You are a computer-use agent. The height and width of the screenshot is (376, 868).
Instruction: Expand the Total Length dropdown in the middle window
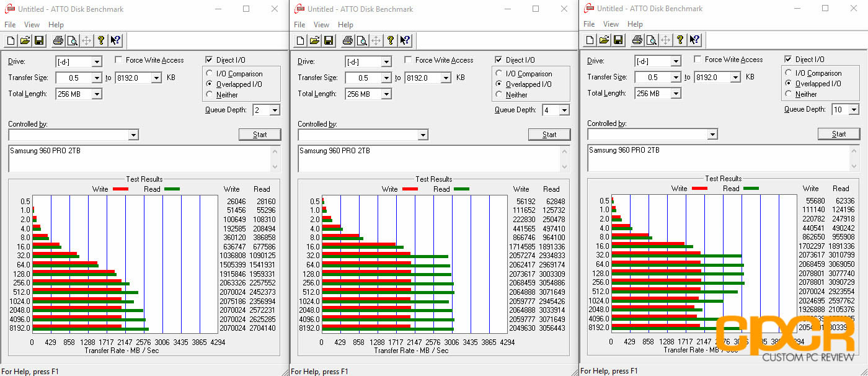tap(386, 94)
